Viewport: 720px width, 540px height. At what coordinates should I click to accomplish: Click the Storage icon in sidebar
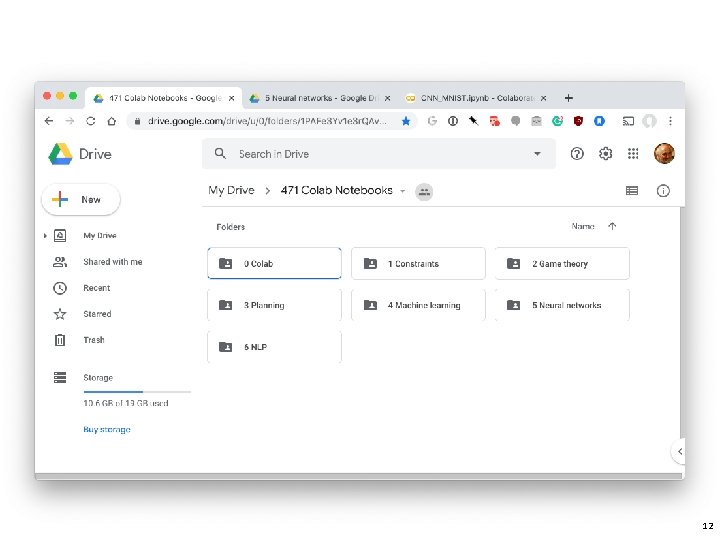(60, 377)
